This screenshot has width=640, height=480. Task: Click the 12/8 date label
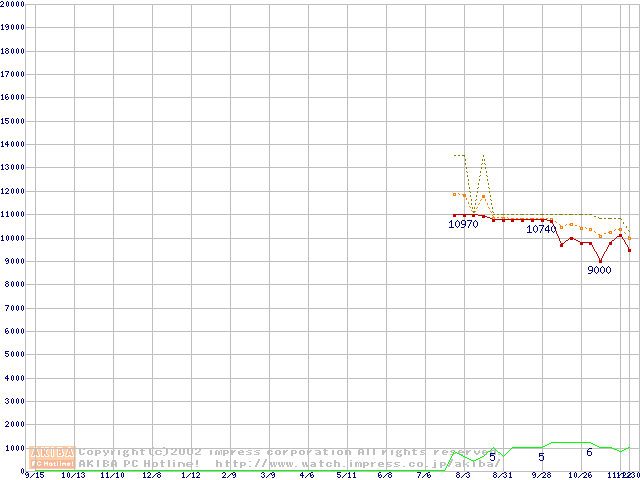(x=151, y=475)
